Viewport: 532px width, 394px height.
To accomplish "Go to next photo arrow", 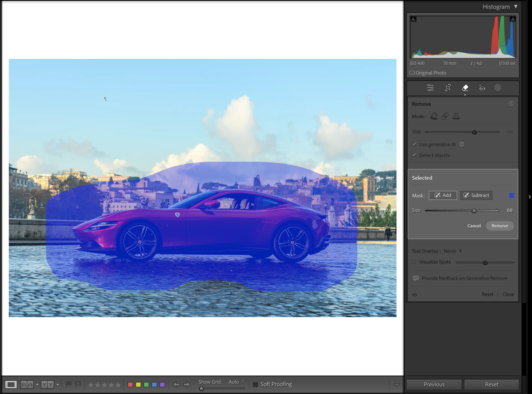I will (187, 384).
